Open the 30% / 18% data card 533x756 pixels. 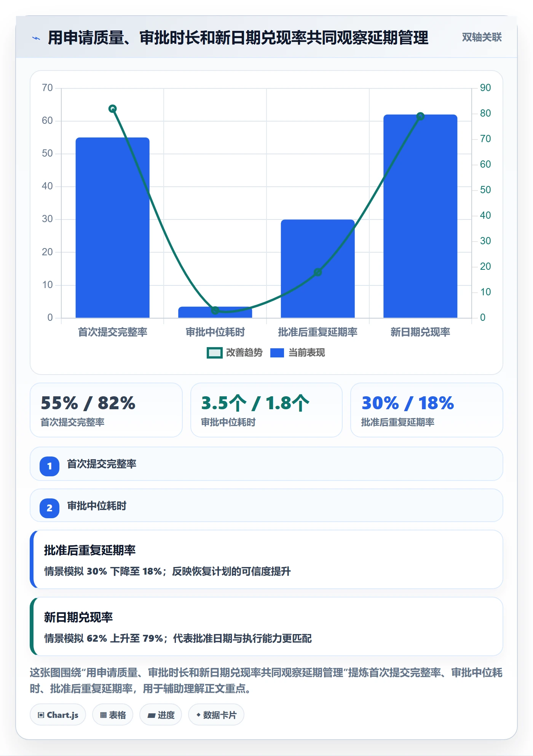[426, 410]
